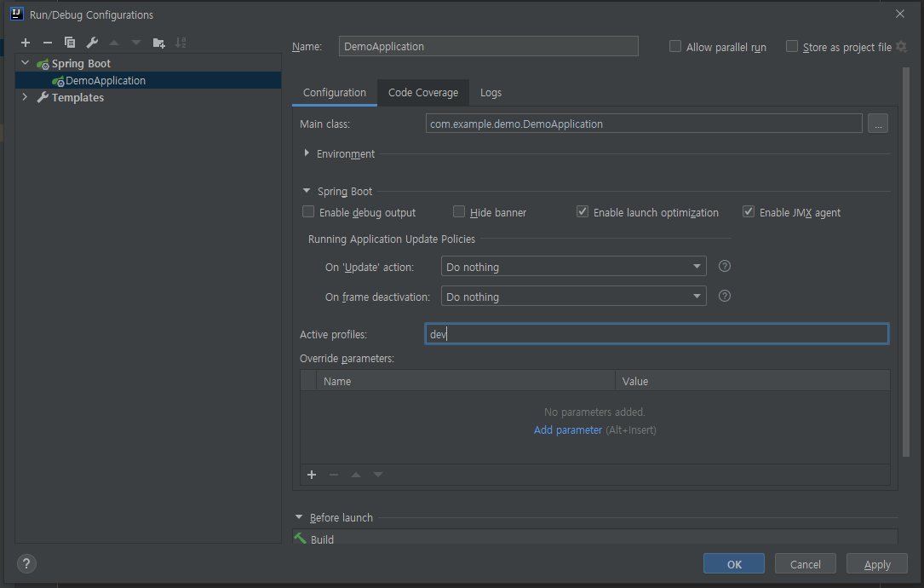Uncheck Enable JMX agent

pos(749,211)
